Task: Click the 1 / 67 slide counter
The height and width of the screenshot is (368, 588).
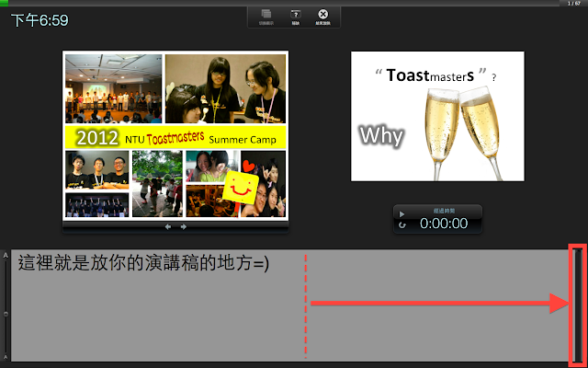Action: coord(573,4)
